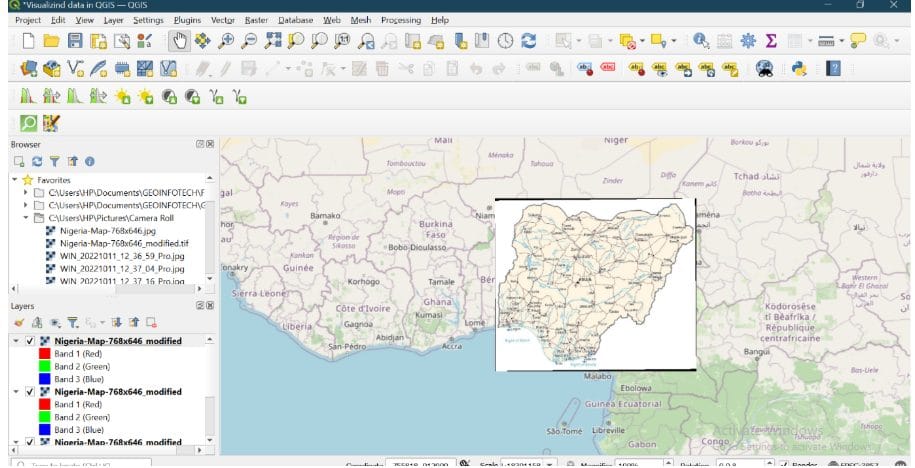Image resolution: width=915 pixels, height=468 pixels.
Task: Uncheck the second Nigeria-Map-768x646_modified layer
Action: coord(30,392)
